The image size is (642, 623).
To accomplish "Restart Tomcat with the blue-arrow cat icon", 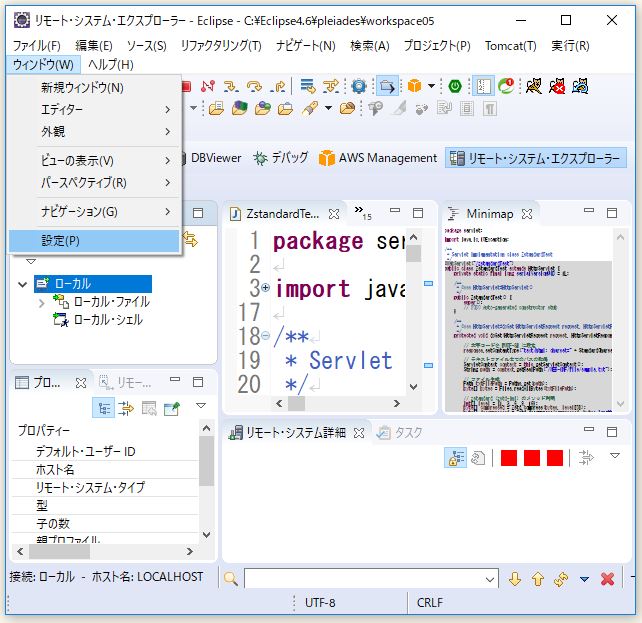I will 581,86.
